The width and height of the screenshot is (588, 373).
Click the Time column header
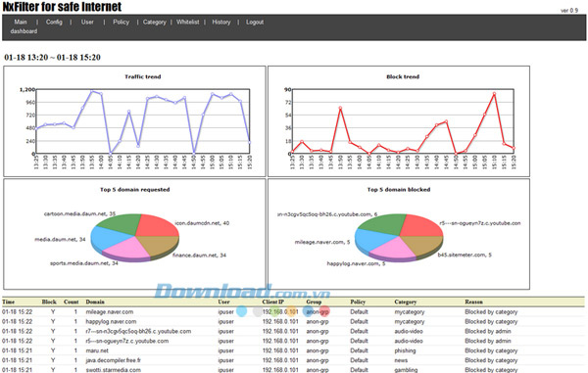8,302
